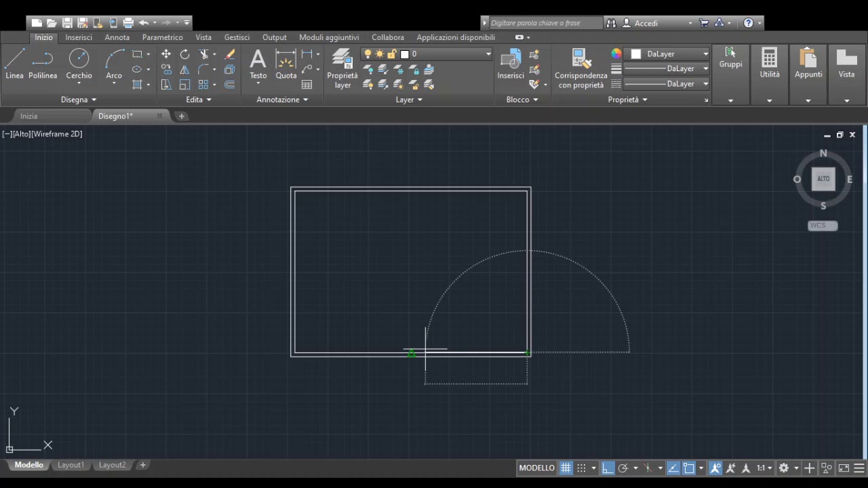
Task: Click the WCS label under ViewCube
Action: pos(823,226)
